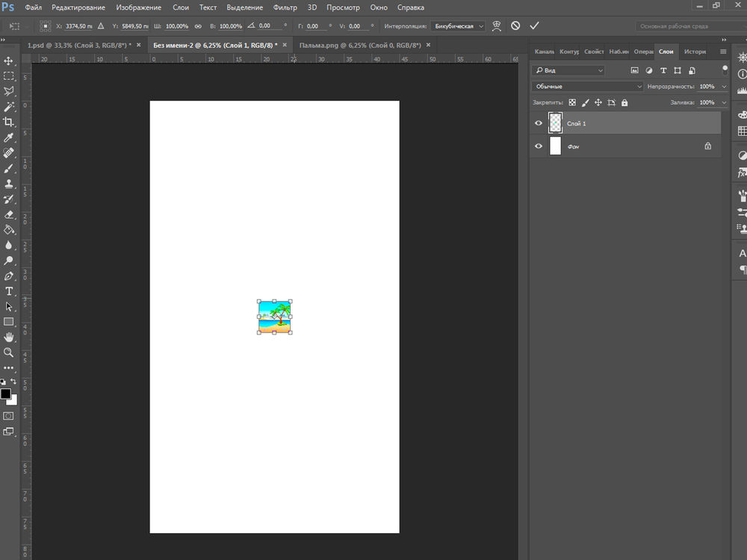Select the Zoom tool
The width and height of the screenshot is (747, 560).
pyautogui.click(x=9, y=352)
